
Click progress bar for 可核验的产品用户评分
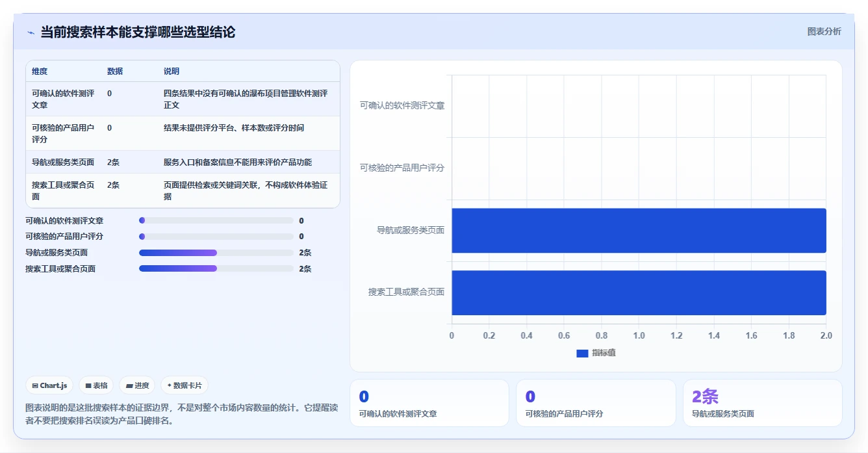point(216,237)
